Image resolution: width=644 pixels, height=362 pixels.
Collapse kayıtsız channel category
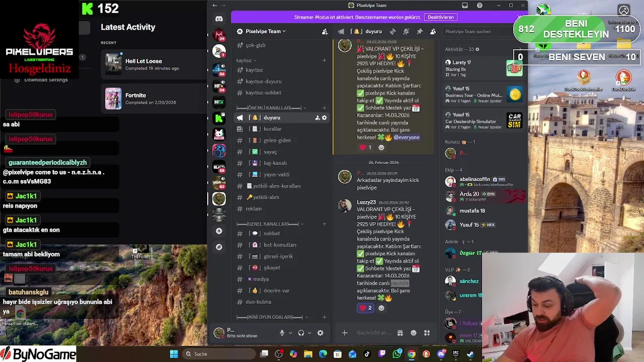tap(246, 60)
